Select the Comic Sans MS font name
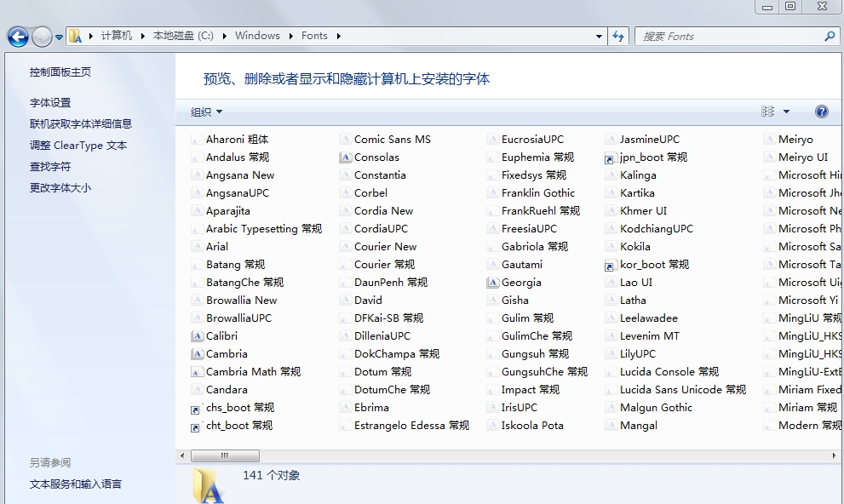Viewport: 844px width, 504px height. tap(393, 140)
